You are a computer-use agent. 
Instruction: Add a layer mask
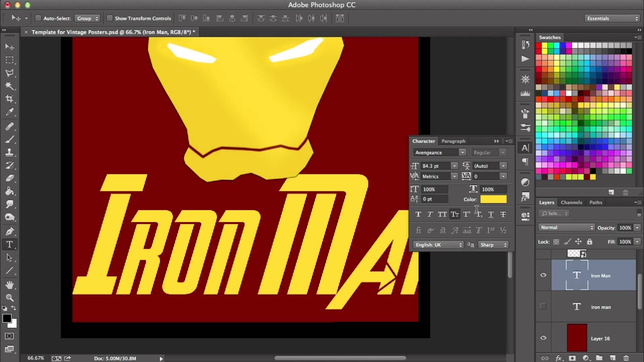(x=572, y=358)
